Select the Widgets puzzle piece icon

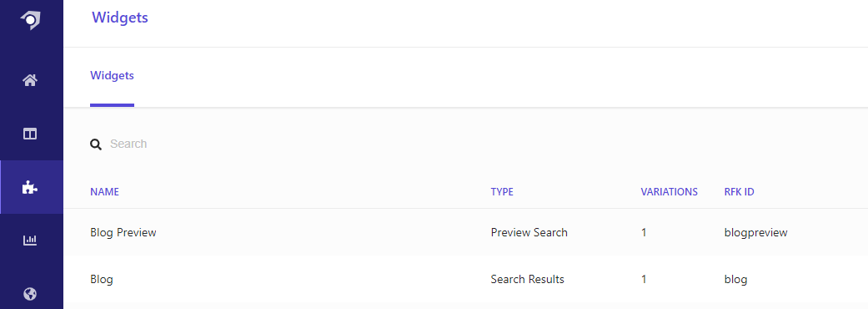coord(30,188)
